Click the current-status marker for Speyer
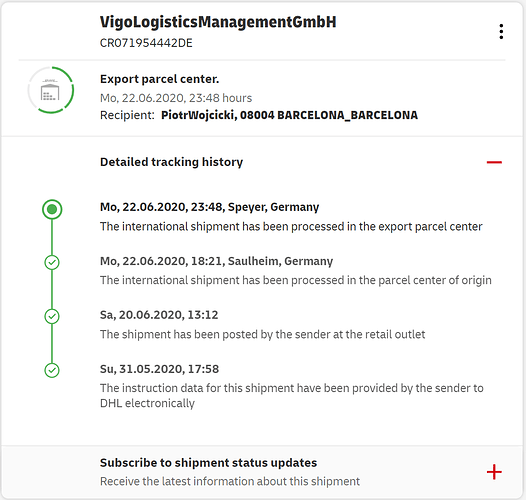526x500 pixels. pyautogui.click(x=52, y=209)
